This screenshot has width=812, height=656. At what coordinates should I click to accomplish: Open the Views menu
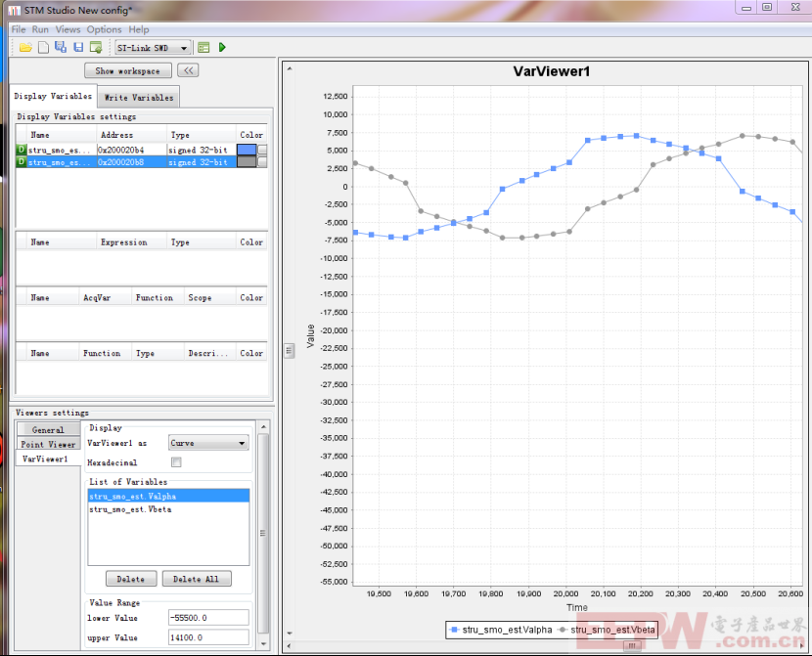[x=68, y=29]
